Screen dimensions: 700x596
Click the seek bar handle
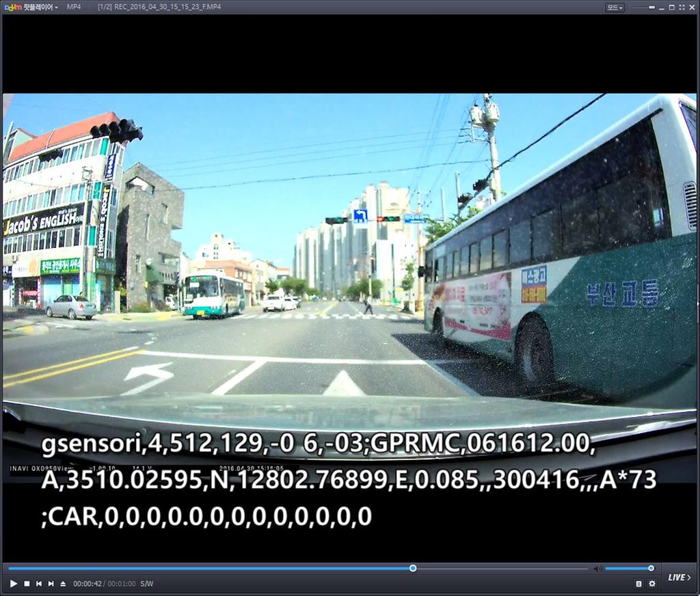coord(413,568)
